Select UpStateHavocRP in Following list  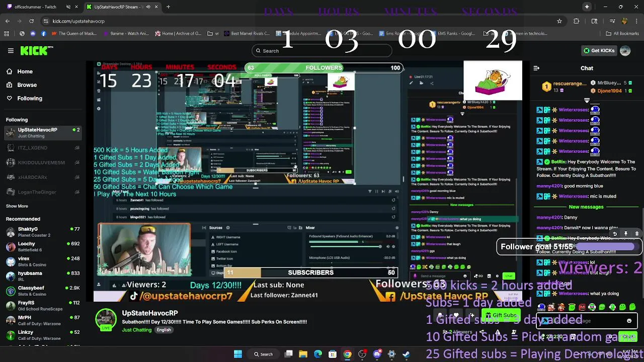point(42,133)
